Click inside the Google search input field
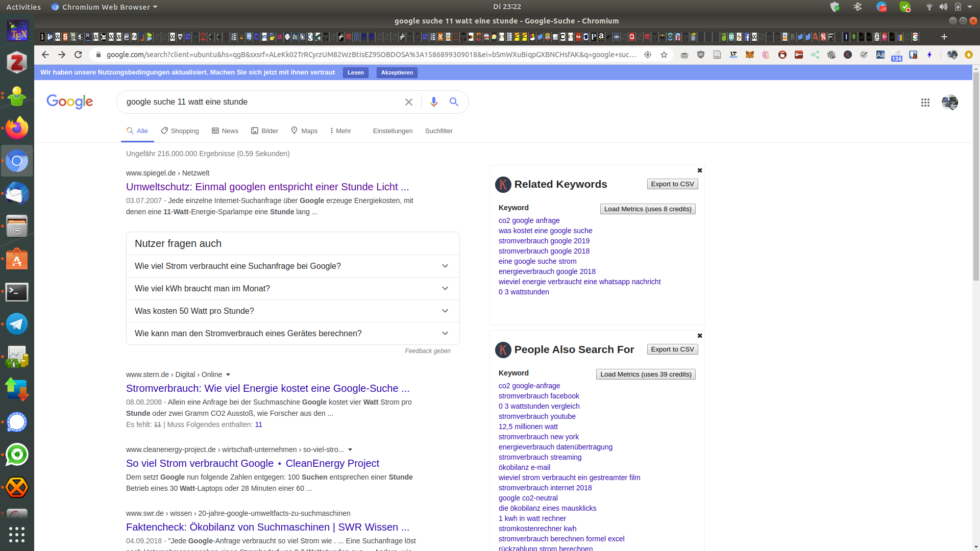 (260, 102)
